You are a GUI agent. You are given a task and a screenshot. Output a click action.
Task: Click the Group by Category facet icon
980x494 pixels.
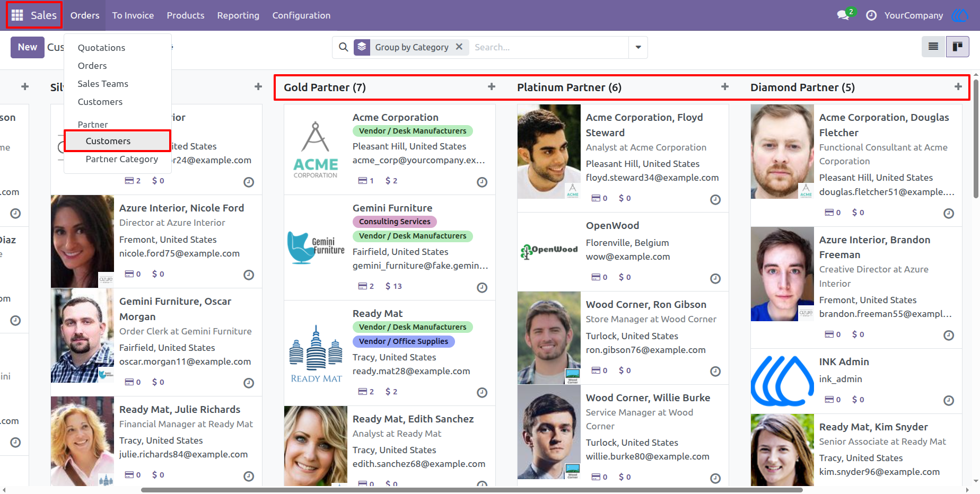tap(362, 47)
